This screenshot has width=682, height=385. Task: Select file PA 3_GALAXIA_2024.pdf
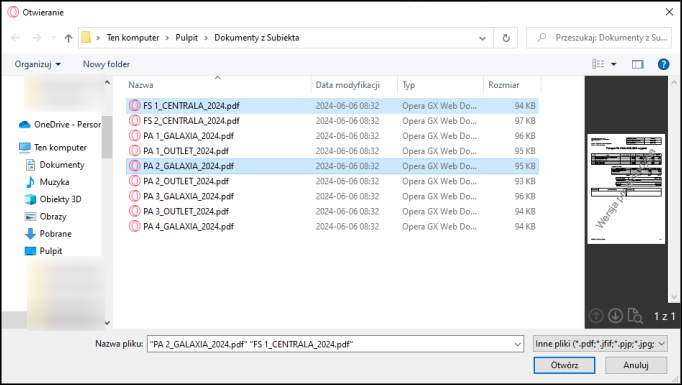[x=332, y=196]
